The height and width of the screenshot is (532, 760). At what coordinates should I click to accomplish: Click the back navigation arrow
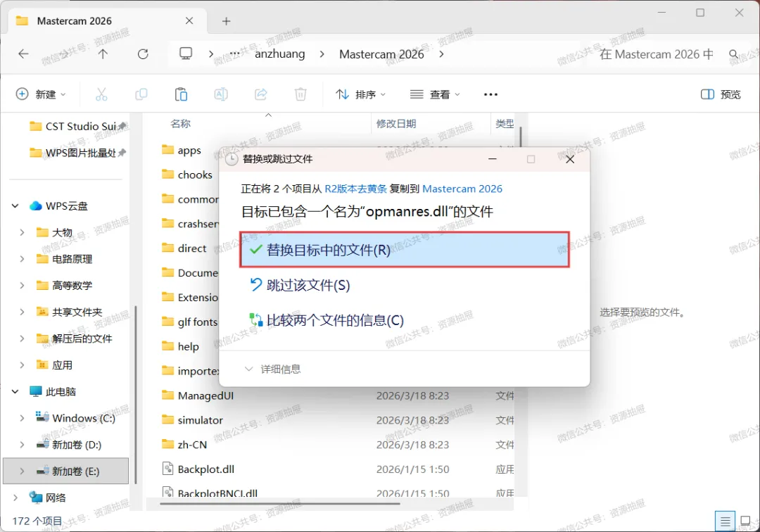coord(23,53)
